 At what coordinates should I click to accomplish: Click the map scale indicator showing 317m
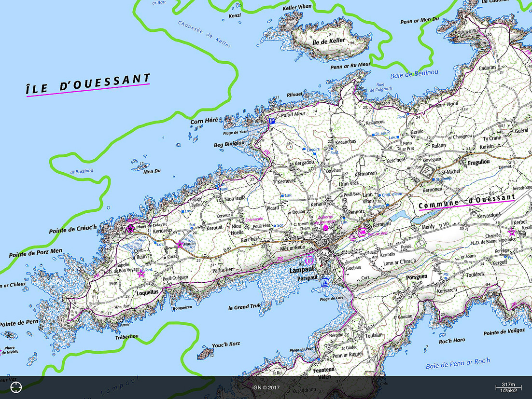[x=508, y=387]
